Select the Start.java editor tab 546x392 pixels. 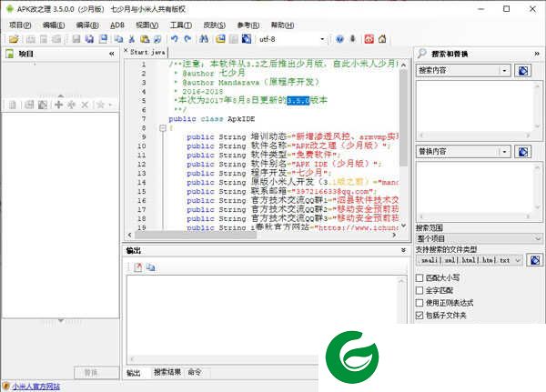[x=147, y=52]
